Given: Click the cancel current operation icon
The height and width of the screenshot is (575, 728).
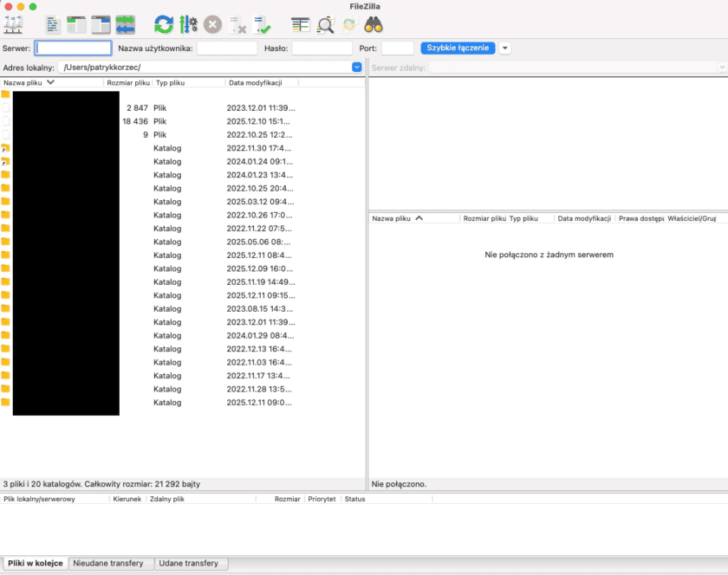Looking at the screenshot, I should [213, 24].
